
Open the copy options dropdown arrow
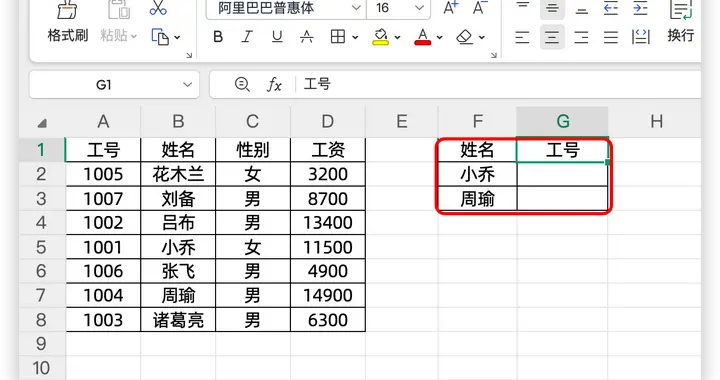[177, 37]
